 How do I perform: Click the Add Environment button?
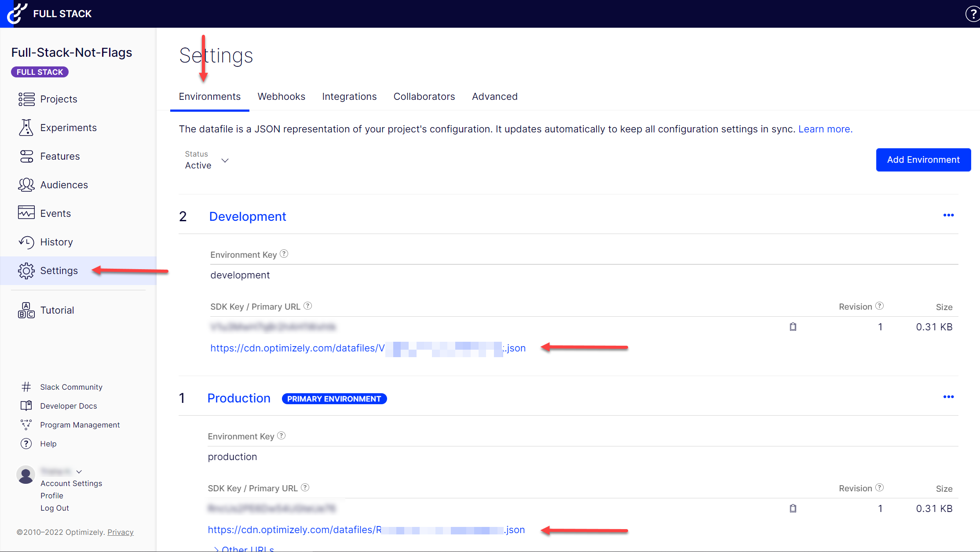(x=923, y=160)
